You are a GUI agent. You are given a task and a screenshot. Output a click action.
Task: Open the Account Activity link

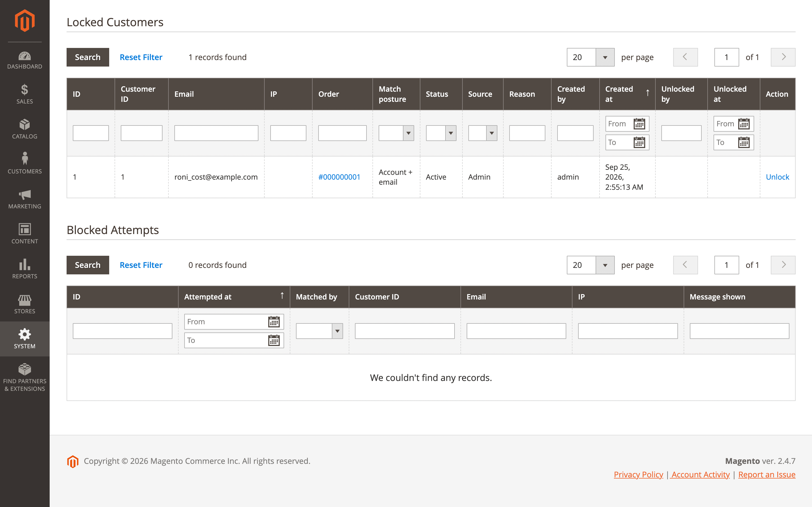coord(700,475)
